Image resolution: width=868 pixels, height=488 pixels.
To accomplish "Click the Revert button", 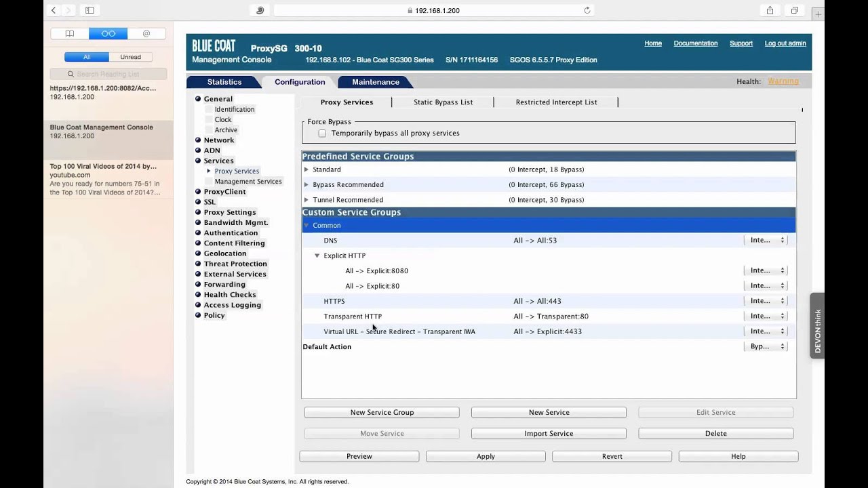I will click(x=612, y=457).
